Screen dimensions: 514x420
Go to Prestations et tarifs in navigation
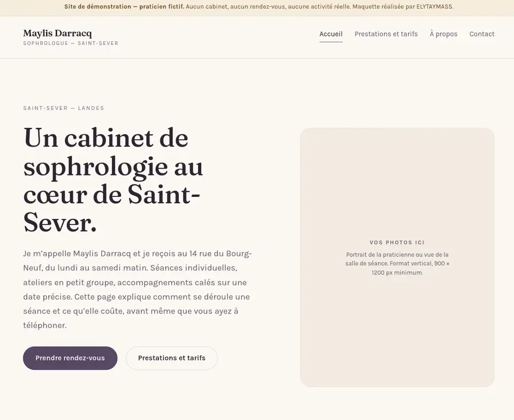pyautogui.click(x=386, y=34)
